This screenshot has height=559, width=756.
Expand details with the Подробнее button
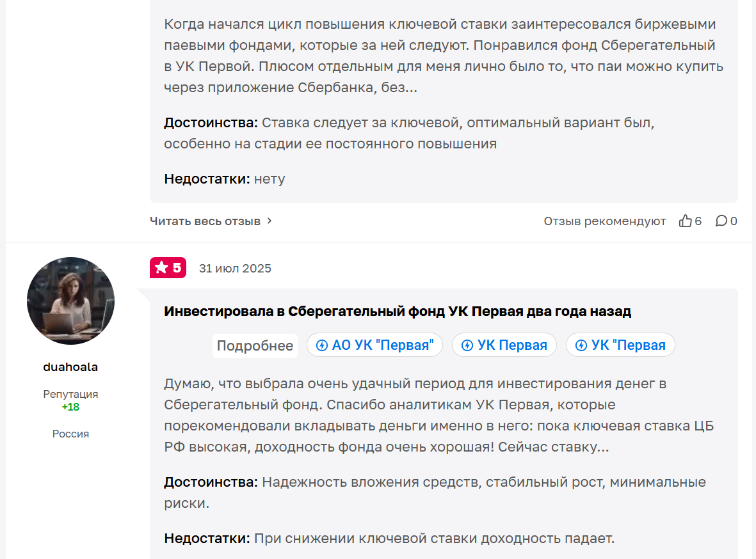(x=254, y=345)
